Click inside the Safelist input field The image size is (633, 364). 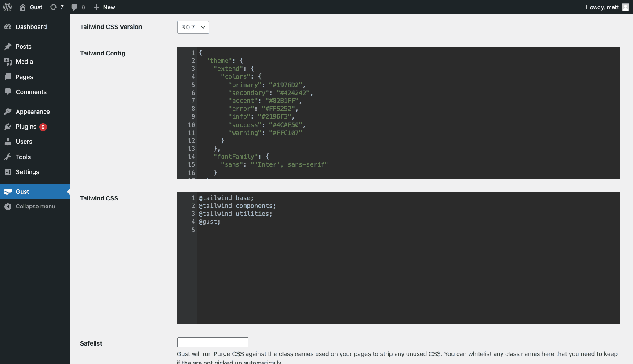pos(213,342)
